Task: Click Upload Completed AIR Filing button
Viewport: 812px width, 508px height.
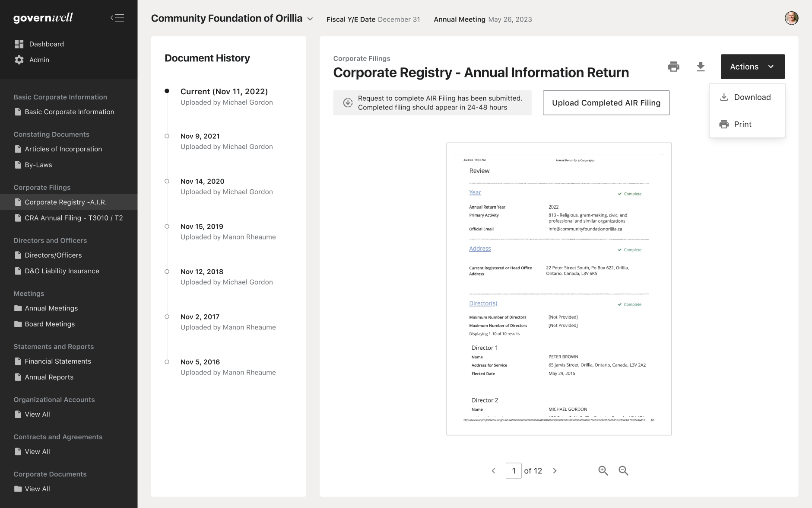Action: point(606,103)
